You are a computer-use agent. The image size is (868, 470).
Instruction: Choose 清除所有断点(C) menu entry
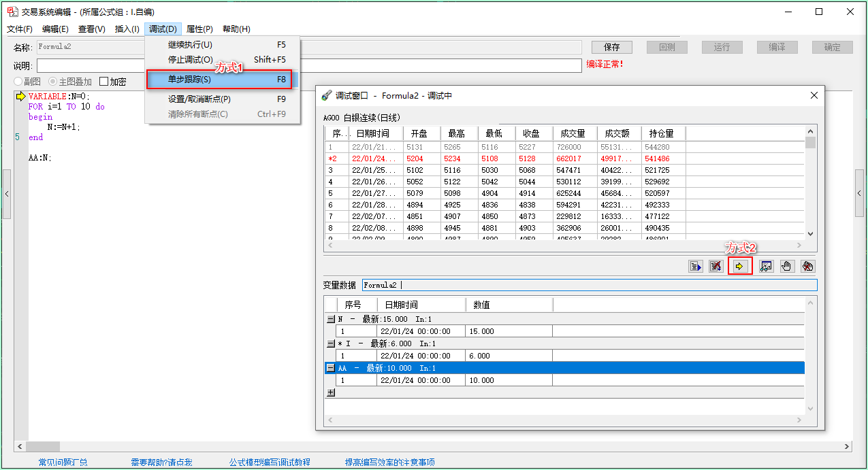(223, 114)
